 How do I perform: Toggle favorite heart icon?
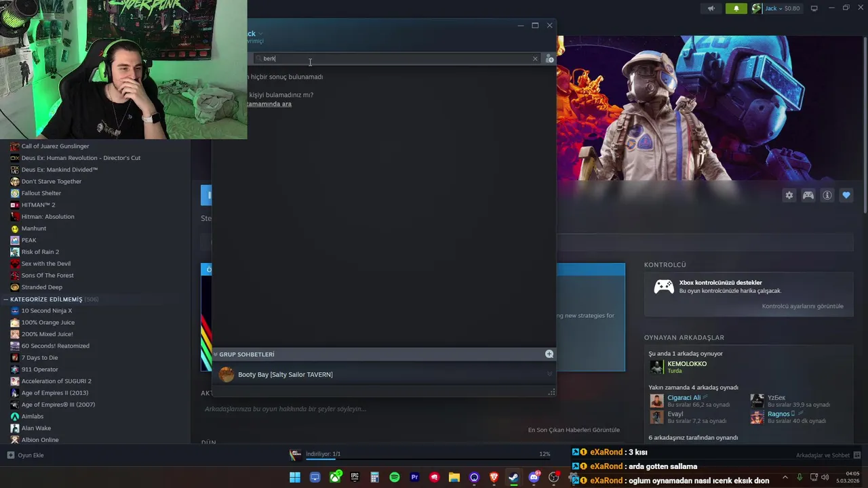tap(846, 195)
